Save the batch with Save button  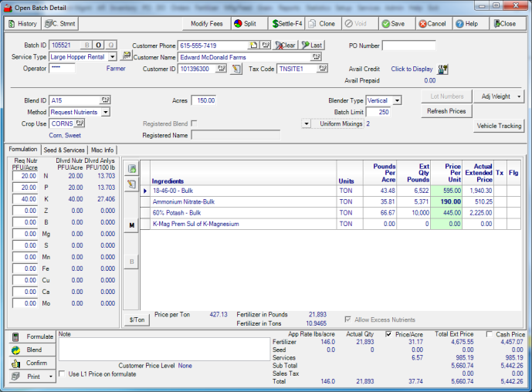(x=391, y=24)
